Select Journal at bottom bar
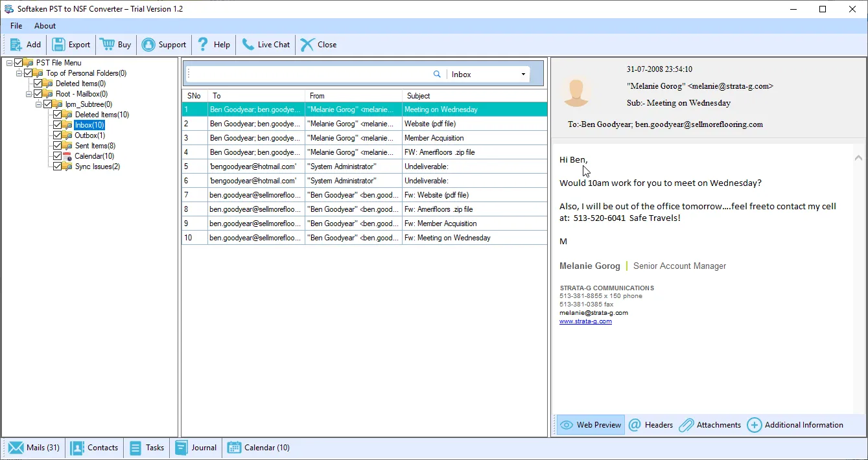Image resolution: width=868 pixels, height=460 pixels. tap(196, 448)
